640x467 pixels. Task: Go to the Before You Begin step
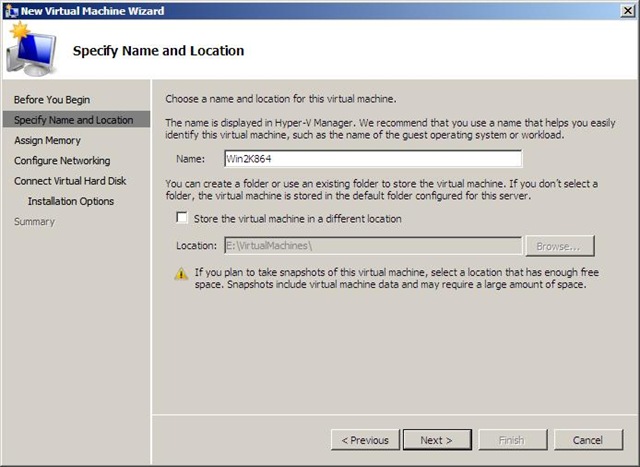52,100
